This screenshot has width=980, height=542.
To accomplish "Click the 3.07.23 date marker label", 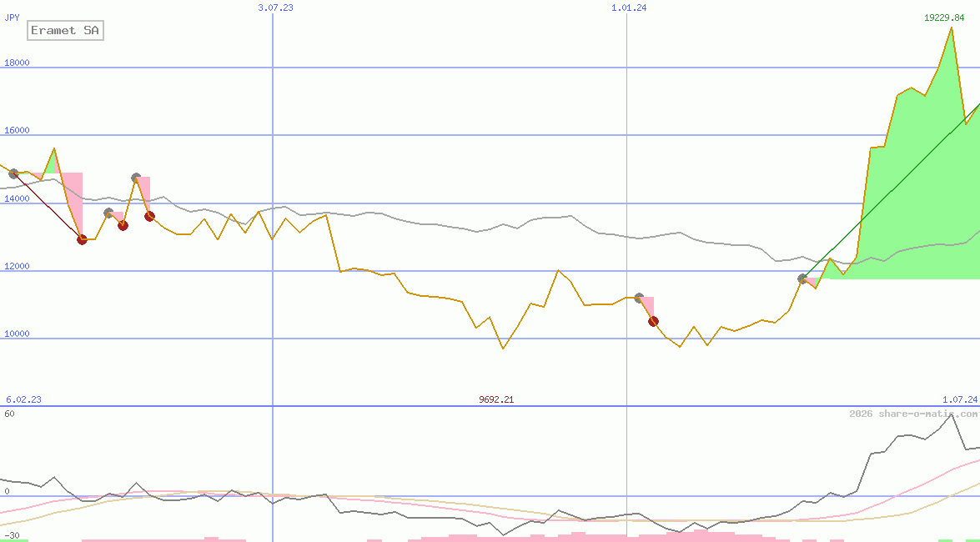I will coord(275,8).
